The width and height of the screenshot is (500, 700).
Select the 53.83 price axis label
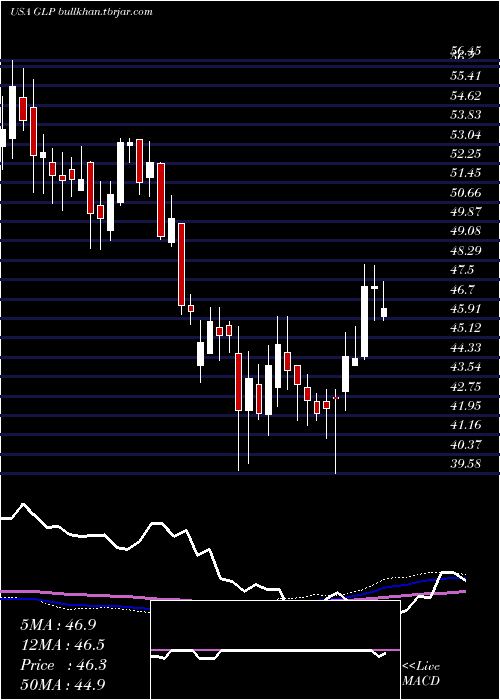tap(466, 115)
